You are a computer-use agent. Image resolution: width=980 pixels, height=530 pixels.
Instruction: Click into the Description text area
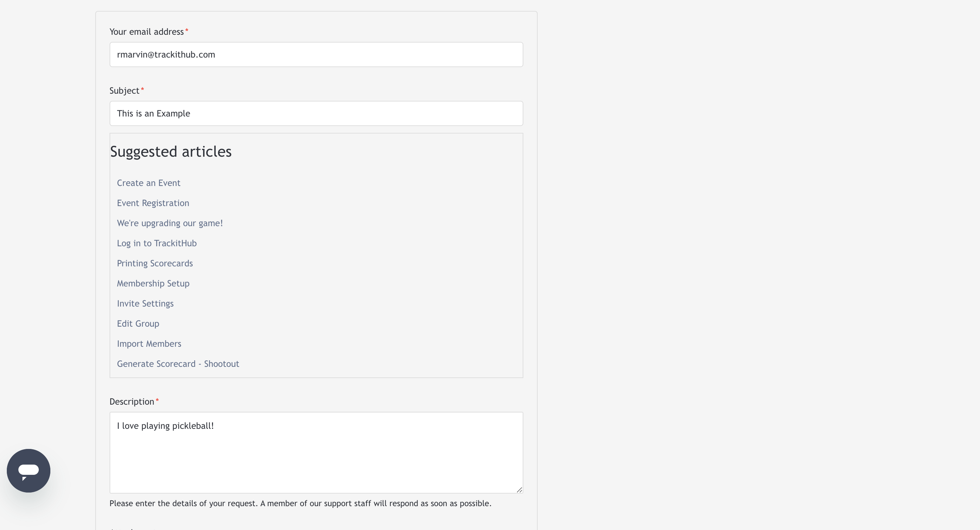tap(316, 452)
